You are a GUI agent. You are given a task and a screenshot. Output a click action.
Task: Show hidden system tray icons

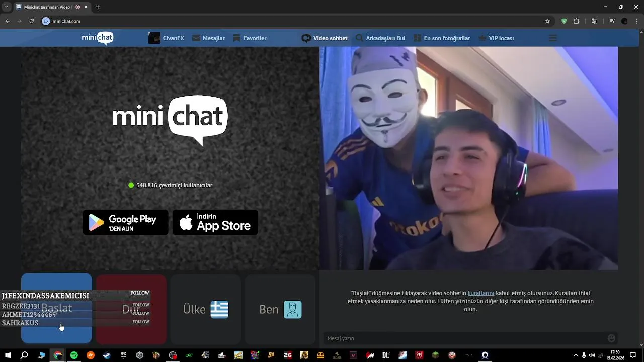coord(576,355)
